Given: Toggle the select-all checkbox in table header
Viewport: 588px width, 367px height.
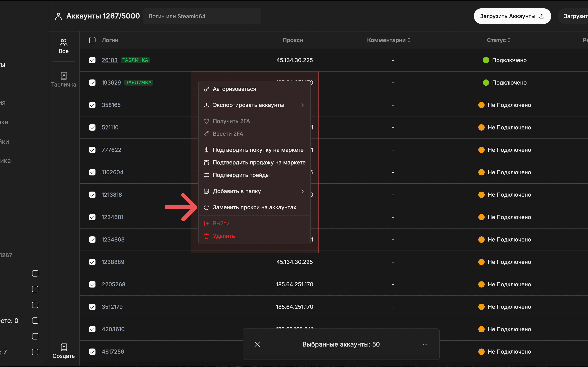Looking at the screenshot, I should [x=92, y=40].
